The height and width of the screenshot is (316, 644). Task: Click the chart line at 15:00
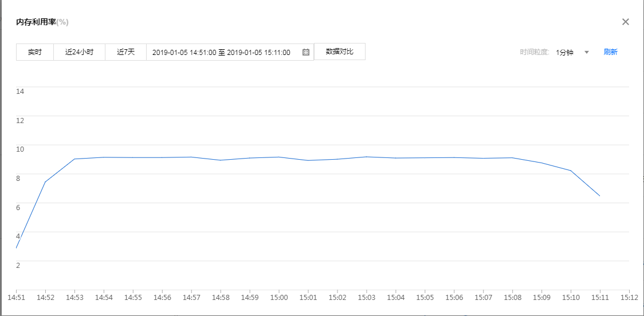point(279,157)
